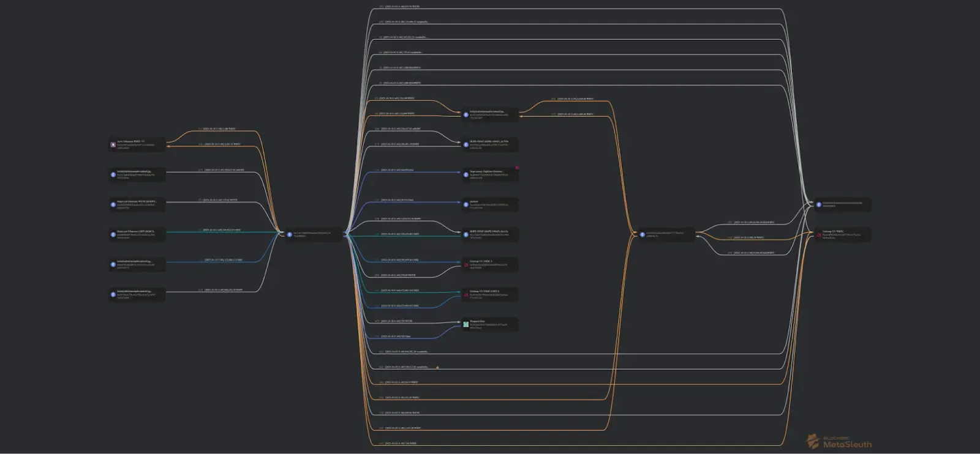The image size is (980, 454).
Task: Select the HopeLend Ethereum WETH node
Action: (x=137, y=204)
